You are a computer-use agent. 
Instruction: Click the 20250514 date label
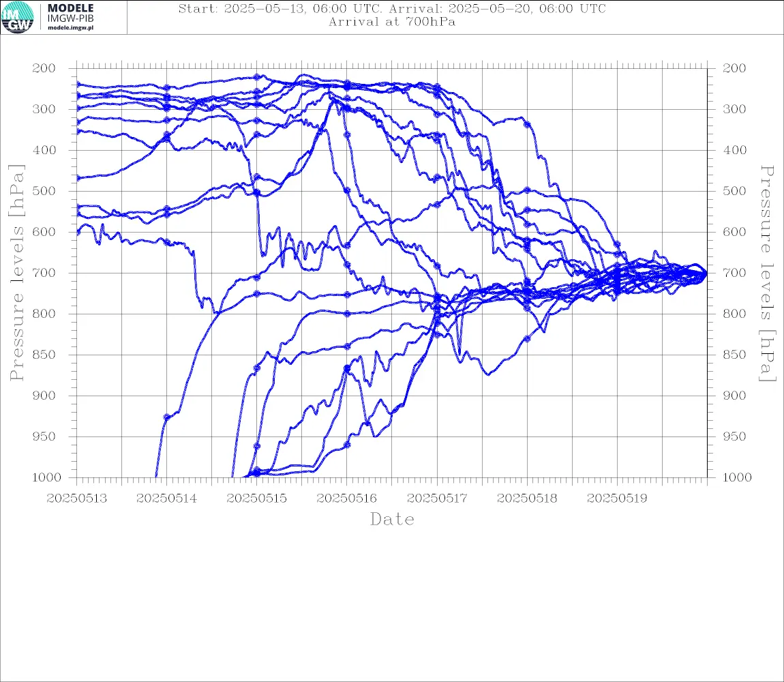point(166,499)
